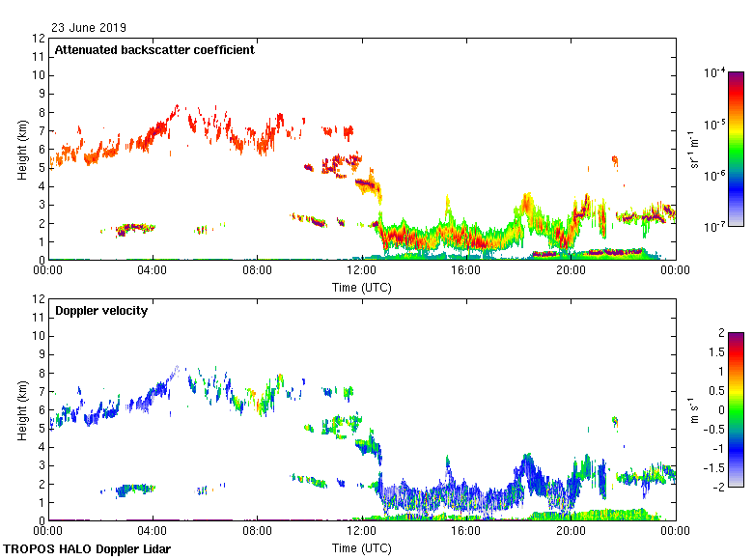
Task: Click the '23 June 2019' date label
Action: point(89,28)
